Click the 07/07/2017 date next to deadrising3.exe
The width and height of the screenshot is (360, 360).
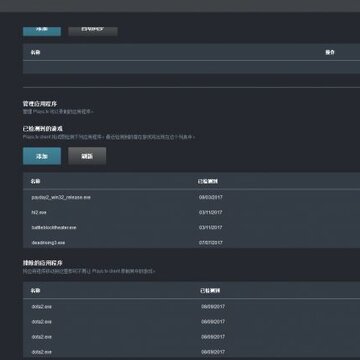[x=211, y=243]
